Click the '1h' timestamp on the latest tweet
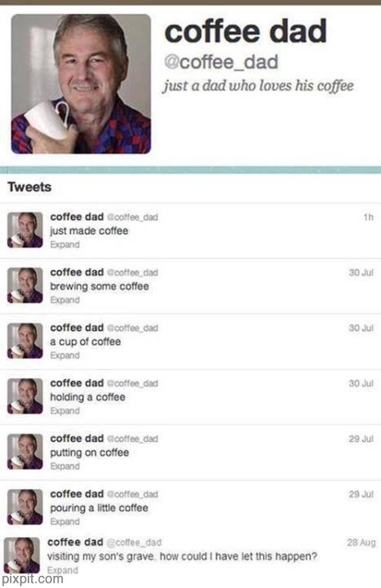The height and width of the screenshot is (588, 381). (368, 217)
